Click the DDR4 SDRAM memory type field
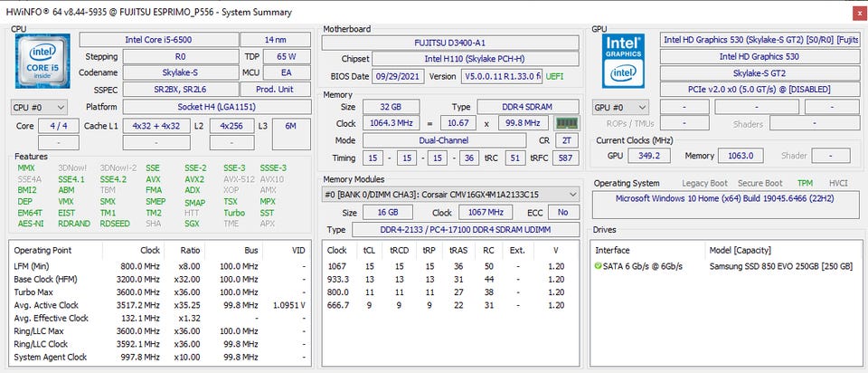This screenshot has height=373, width=868. click(x=528, y=107)
